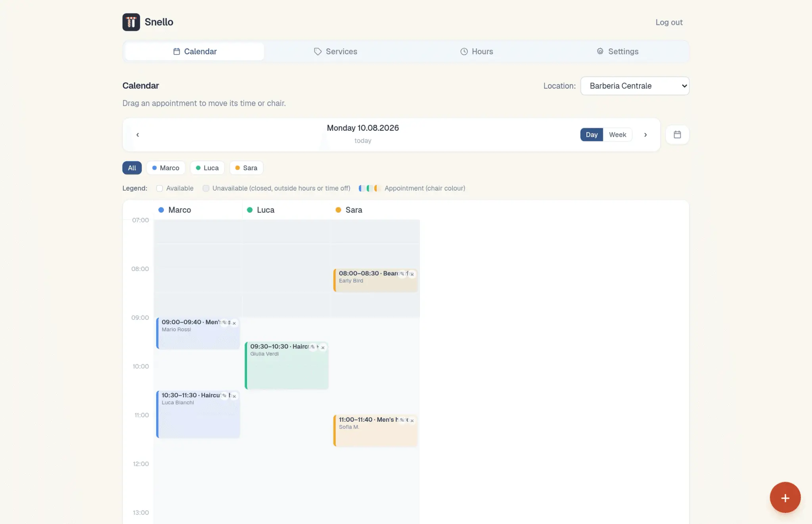Filter calendar by Sara chip
The height and width of the screenshot is (524, 812).
246,168
